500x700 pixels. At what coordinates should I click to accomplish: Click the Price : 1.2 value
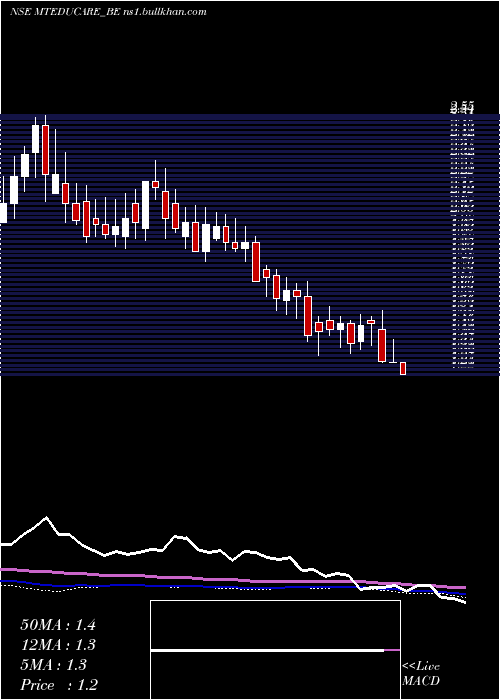[59, 685]
